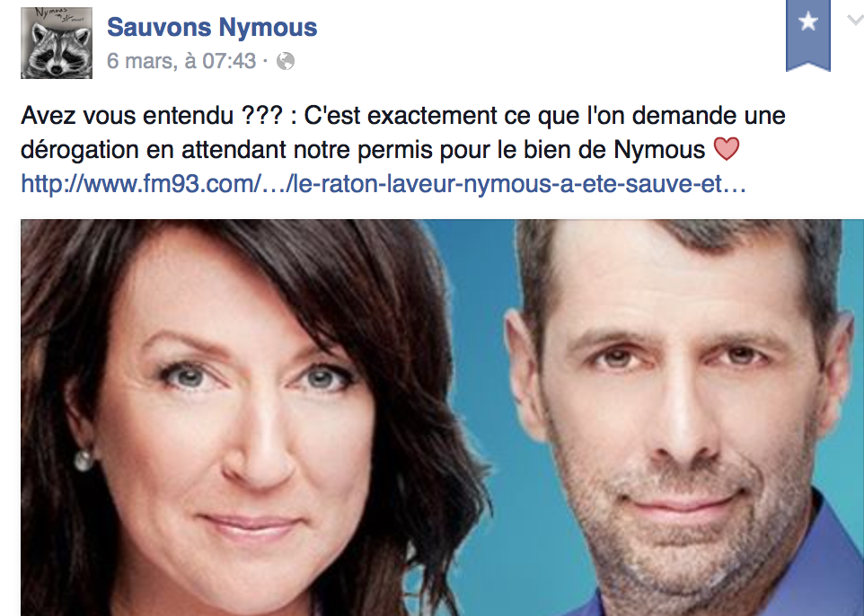
Task: Click the globe public-visibility icon
Action: coord(286,61)
